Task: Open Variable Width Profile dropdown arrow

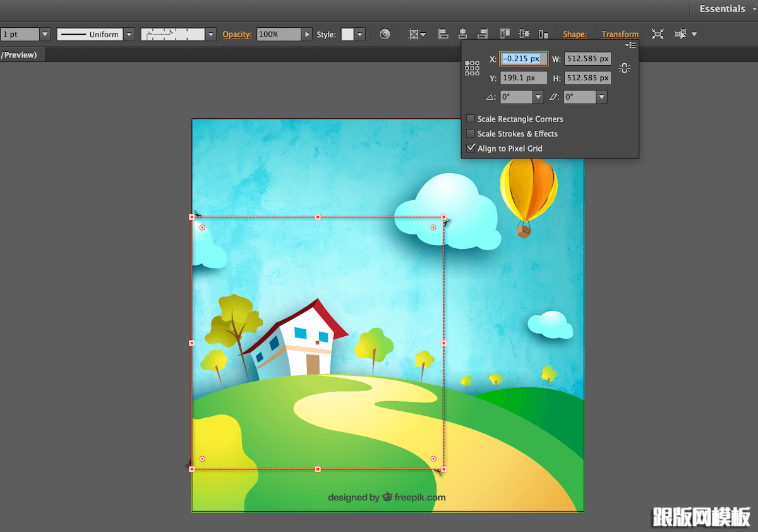Action: pyautogui.click(x=129, y=34)
